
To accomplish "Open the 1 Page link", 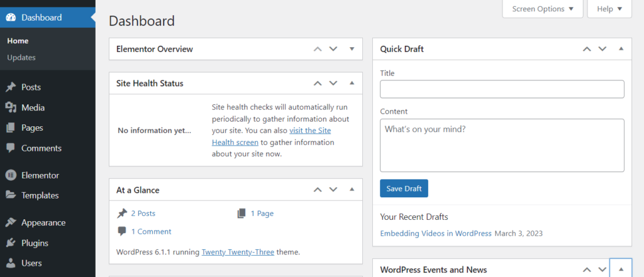I will click(262, 214).
